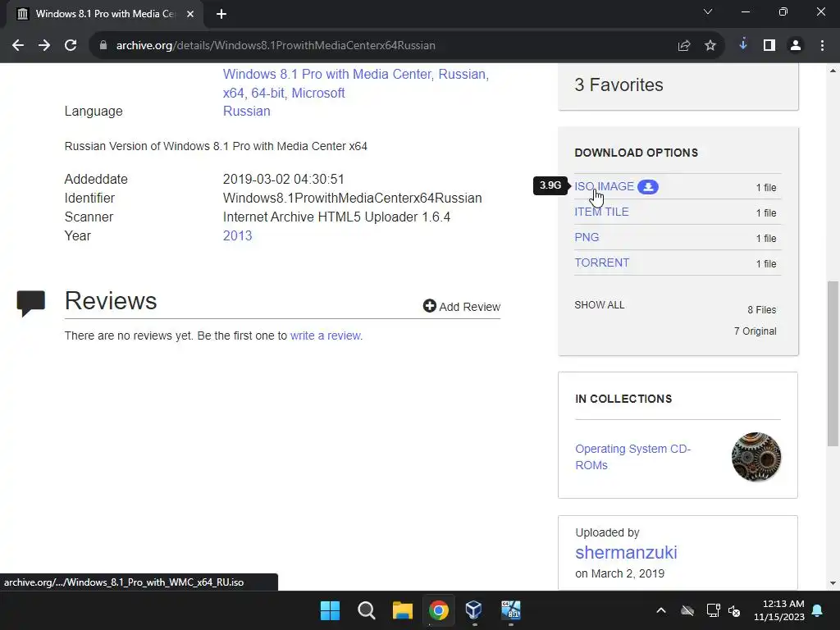
Task: Go back to the previous page
Action: 18,46
